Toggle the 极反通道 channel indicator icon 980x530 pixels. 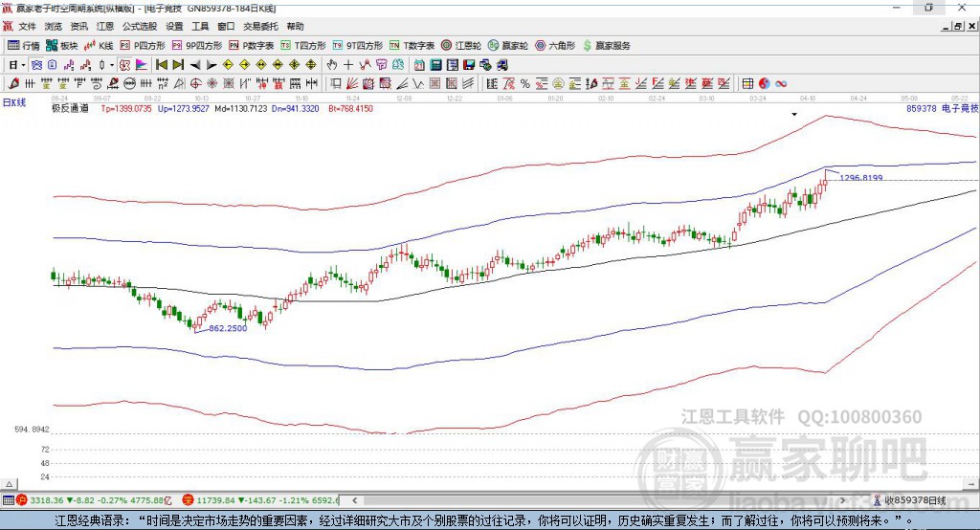(x=124, y=65)
